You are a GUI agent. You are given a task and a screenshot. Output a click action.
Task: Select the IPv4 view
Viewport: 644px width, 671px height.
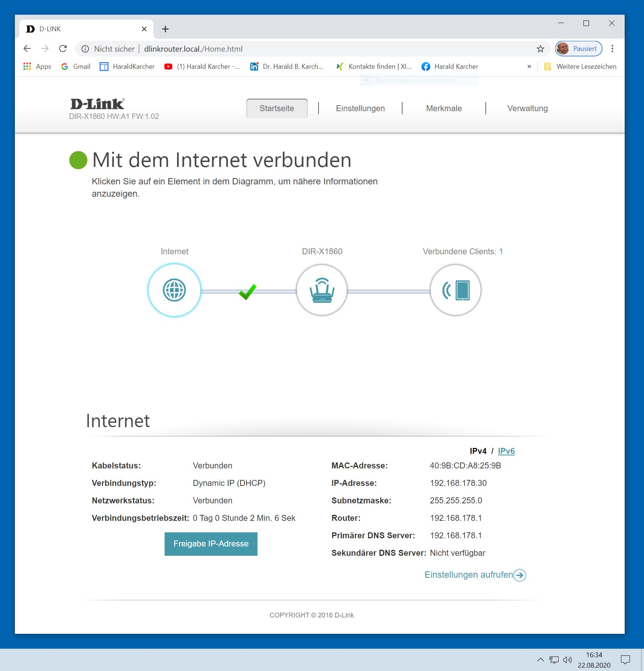coord(478,451)
